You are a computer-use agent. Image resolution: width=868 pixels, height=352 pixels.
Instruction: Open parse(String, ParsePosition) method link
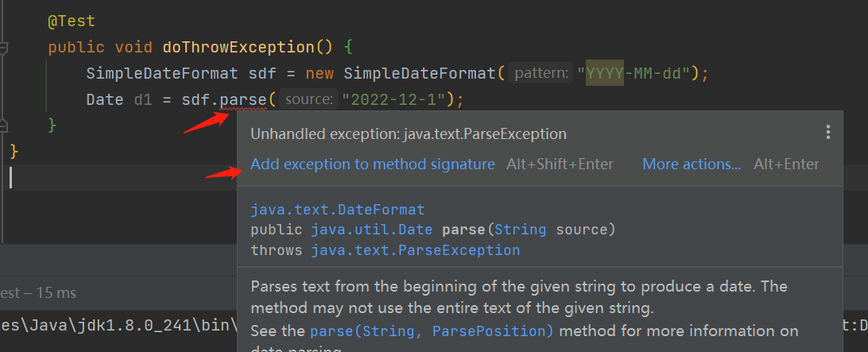click(x=432, y=331)
